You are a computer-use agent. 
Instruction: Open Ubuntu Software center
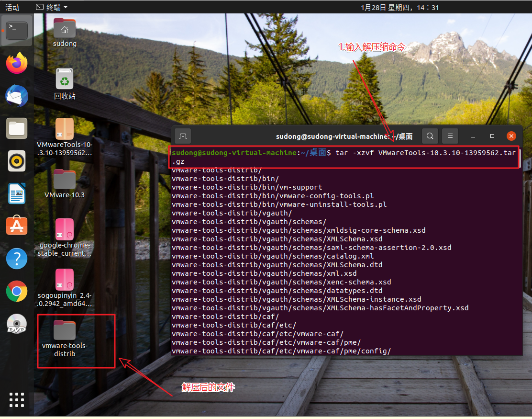click(x=17, y=226)
